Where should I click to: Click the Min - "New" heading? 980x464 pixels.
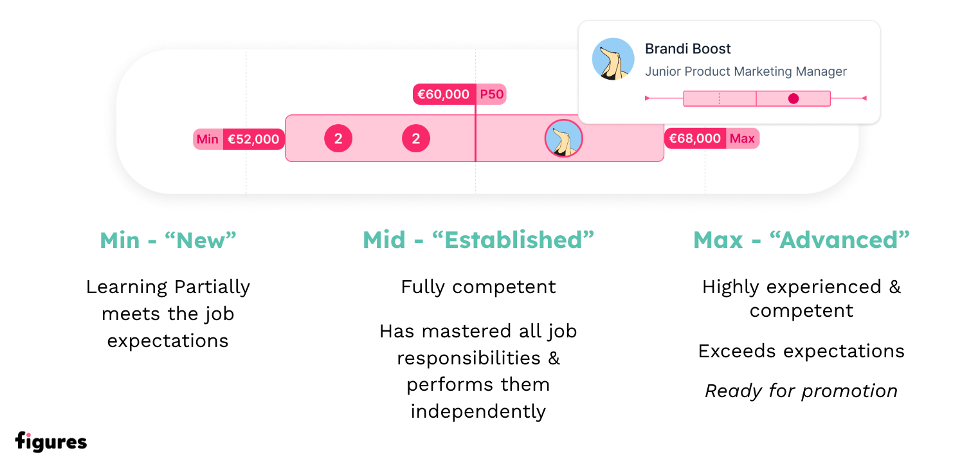tap(168, 240)
